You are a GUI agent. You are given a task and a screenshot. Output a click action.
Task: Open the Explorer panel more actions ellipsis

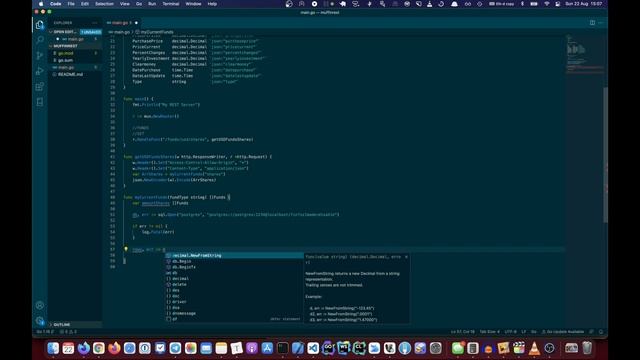(x=95, y=23)
